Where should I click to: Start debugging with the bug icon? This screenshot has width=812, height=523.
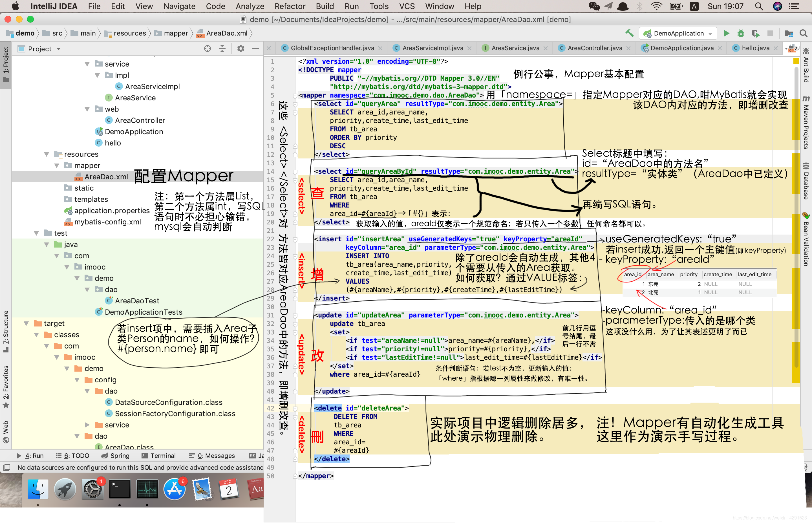pos(741,33)
